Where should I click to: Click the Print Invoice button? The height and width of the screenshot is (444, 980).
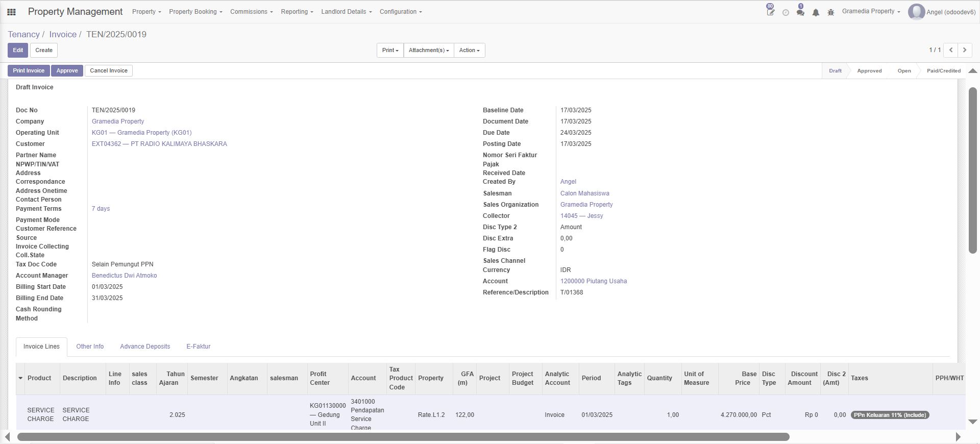click(x=29, y=71)
